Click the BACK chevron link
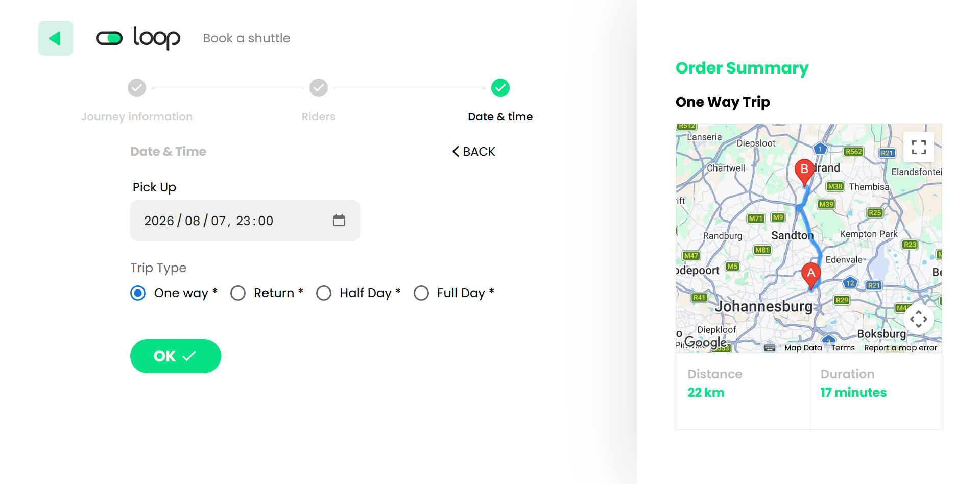The image size is (980, 484). tap(474, 152)
